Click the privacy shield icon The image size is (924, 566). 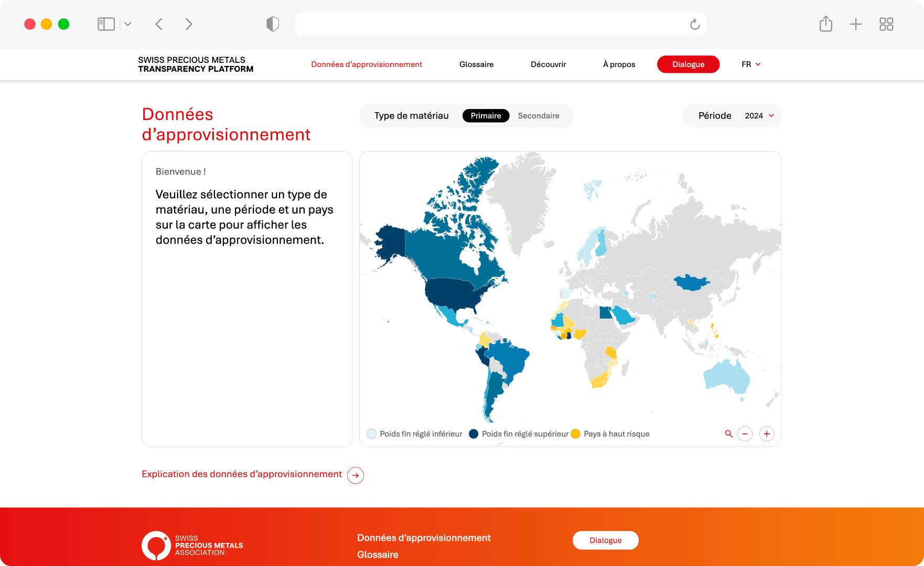click(x=273, y=24)
